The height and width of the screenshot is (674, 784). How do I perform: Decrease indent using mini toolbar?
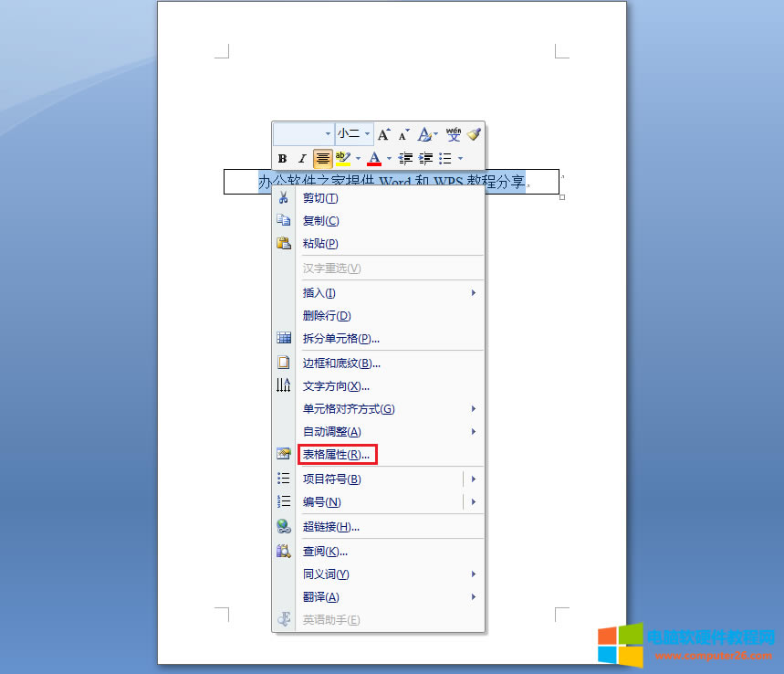tap(406, 159)
